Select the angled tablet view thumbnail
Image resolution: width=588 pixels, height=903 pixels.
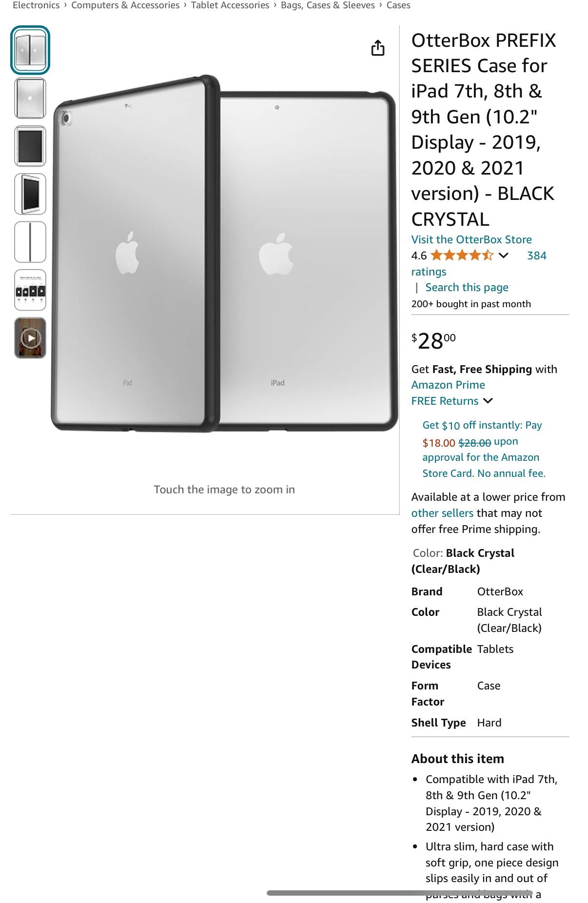[x=30, y=194]
